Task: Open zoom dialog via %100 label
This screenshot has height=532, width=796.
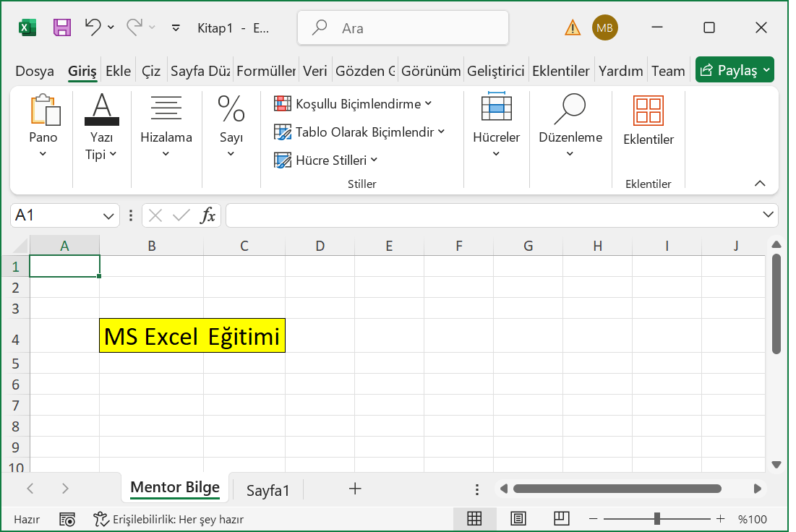Action: (x=753, y=519)
